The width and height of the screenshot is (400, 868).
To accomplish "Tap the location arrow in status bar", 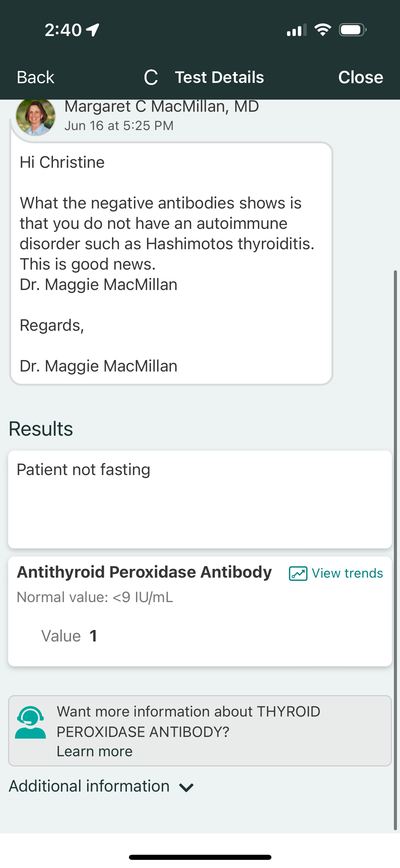I will [93, 30].
